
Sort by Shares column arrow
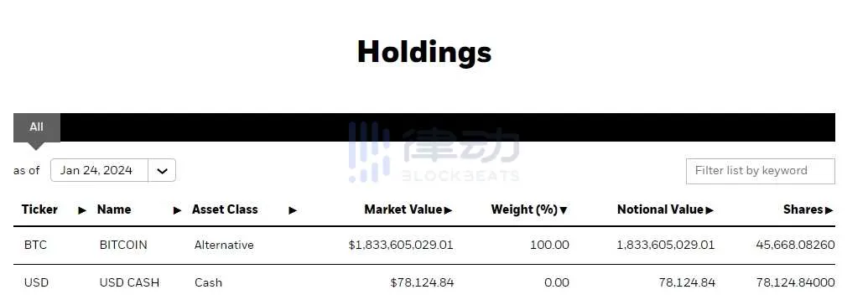pos(829,210)
